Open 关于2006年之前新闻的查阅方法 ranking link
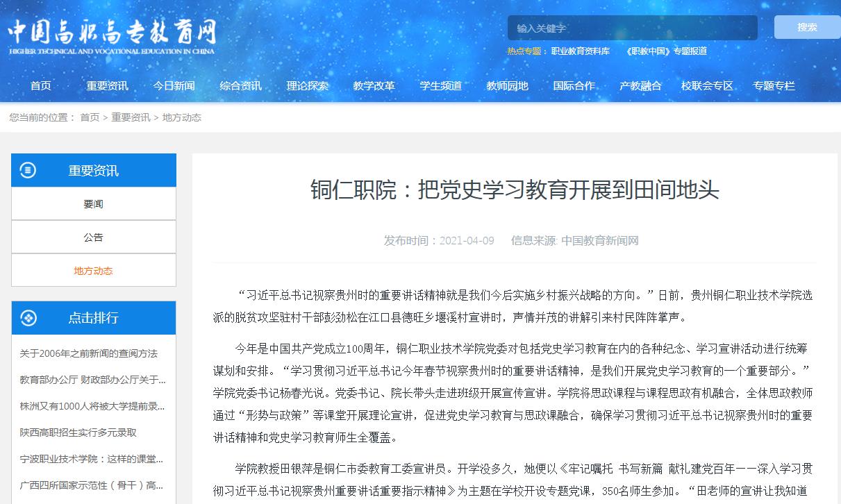 (89, 353)
